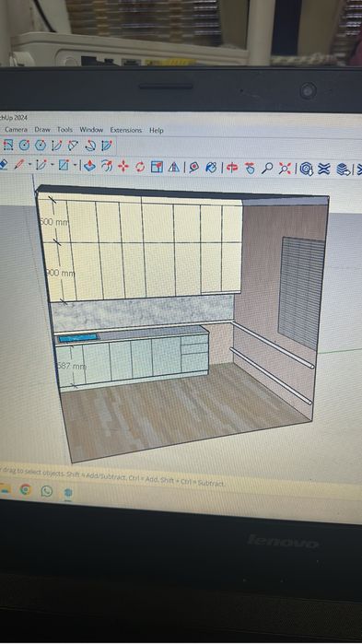Activate the Rotate tool
Screen dimensions: 362x644
pyautogui.click(x=140, y=167)
